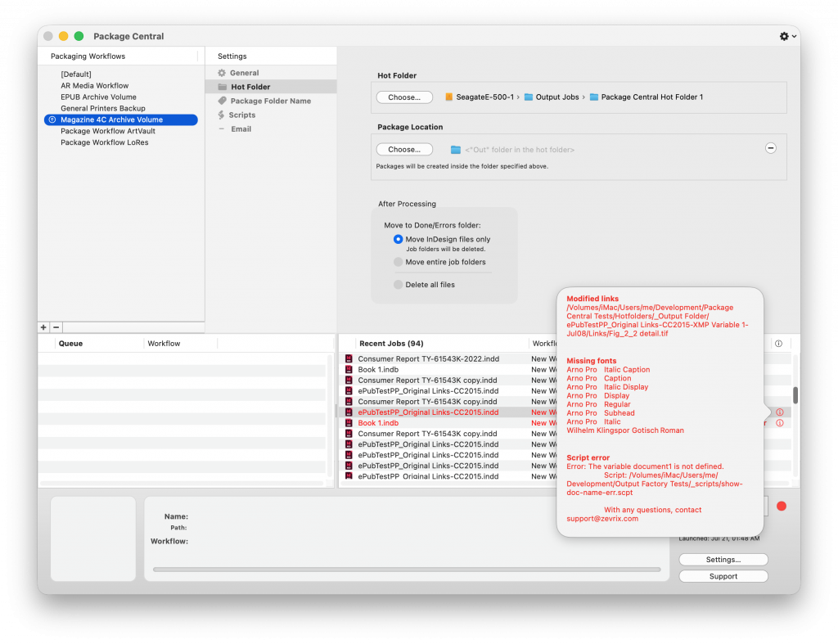Add a new packaging workflow with plus button

(x=44, y=327)
